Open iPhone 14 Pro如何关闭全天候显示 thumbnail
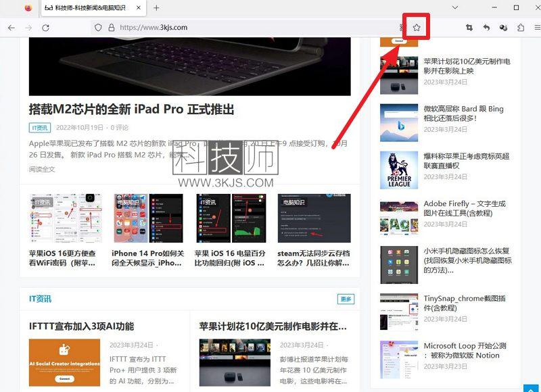 click(148, 218)
